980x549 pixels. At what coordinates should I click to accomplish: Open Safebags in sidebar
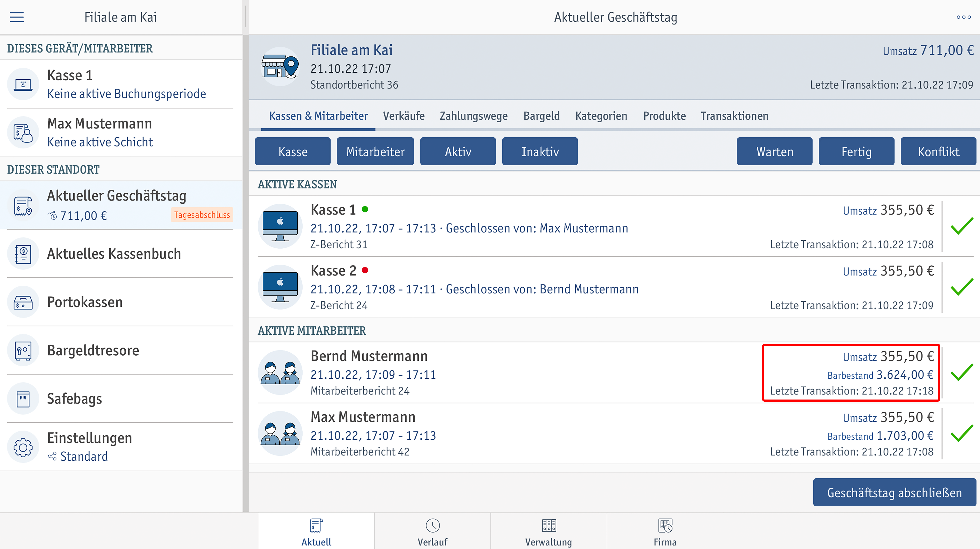pos(121,399)
